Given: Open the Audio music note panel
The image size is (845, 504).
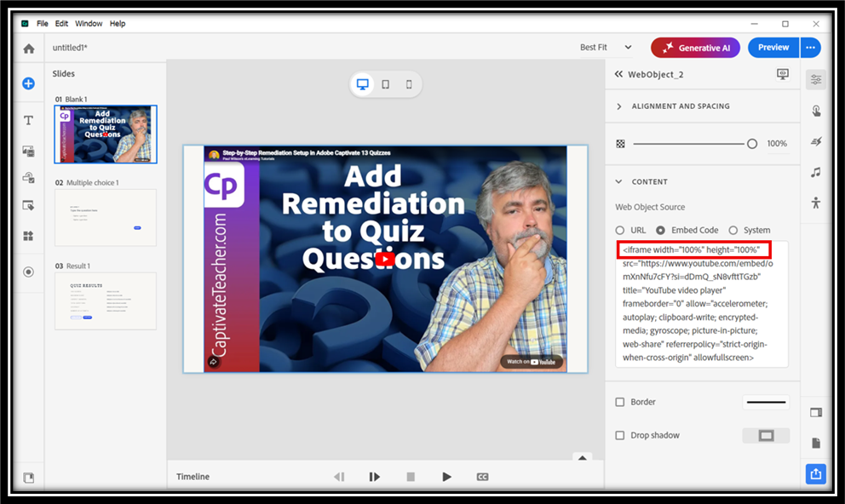Looking at the screenshot, I should pos(816,172).
